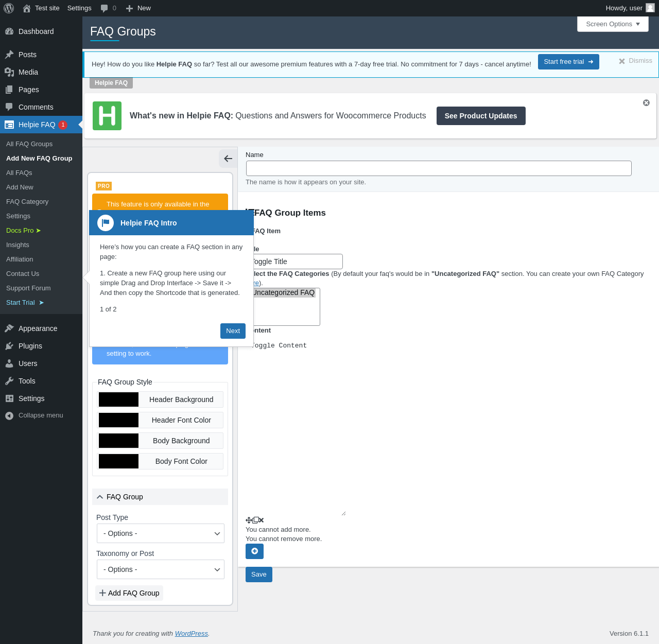The image size is (659, 644).
Task: Click the remove X icon for FAQ item
Action: point(262,520)
